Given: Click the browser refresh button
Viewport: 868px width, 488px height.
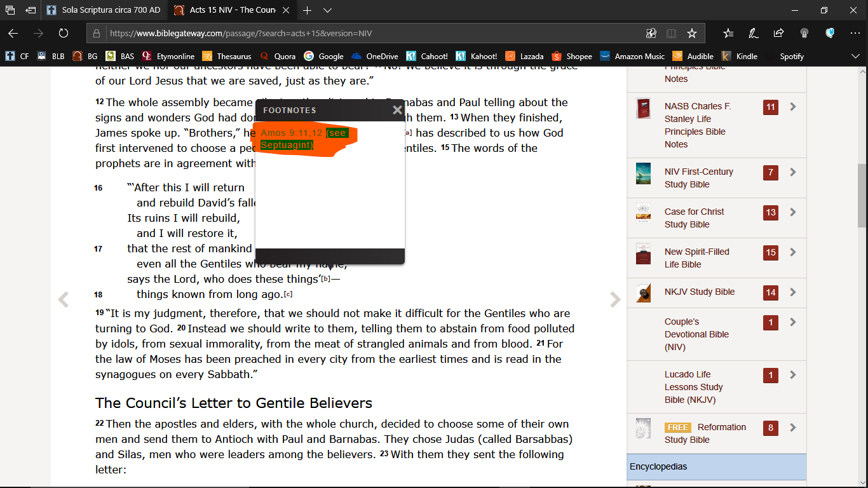Looking at the screenshot, I should [x=63, y=34].
